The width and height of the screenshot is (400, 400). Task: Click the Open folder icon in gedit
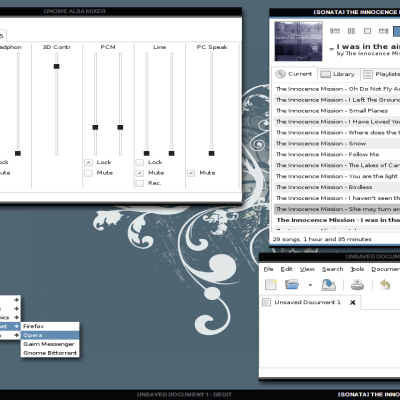[292, 285]
